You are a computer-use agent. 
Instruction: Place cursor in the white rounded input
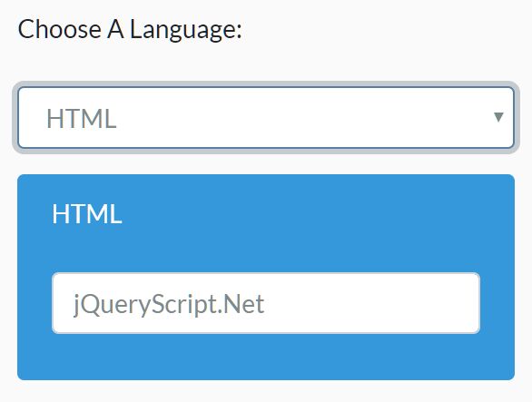[266, 303]
